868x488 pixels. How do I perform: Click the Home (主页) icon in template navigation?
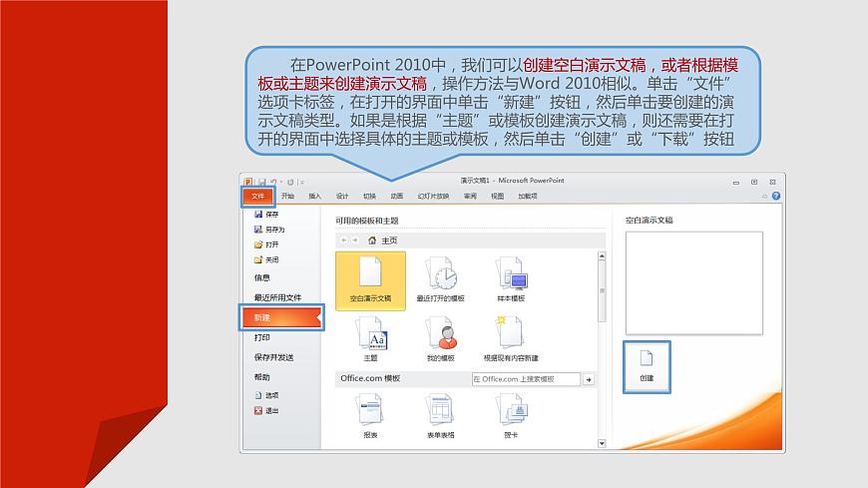pos(372,241)
